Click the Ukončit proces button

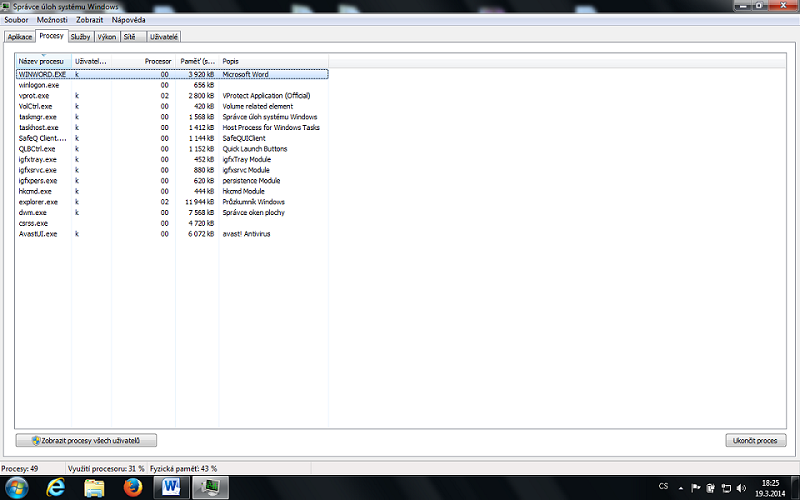pos(755,440)
